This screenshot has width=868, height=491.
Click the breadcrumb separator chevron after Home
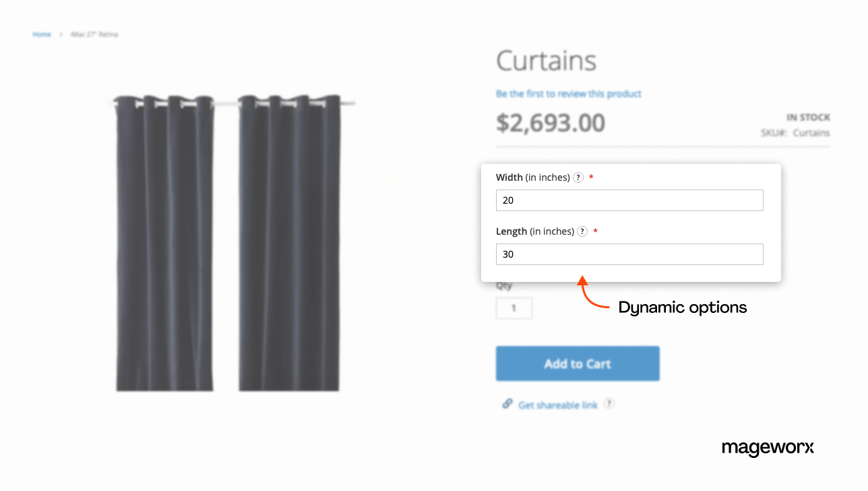tap(61, 34)
